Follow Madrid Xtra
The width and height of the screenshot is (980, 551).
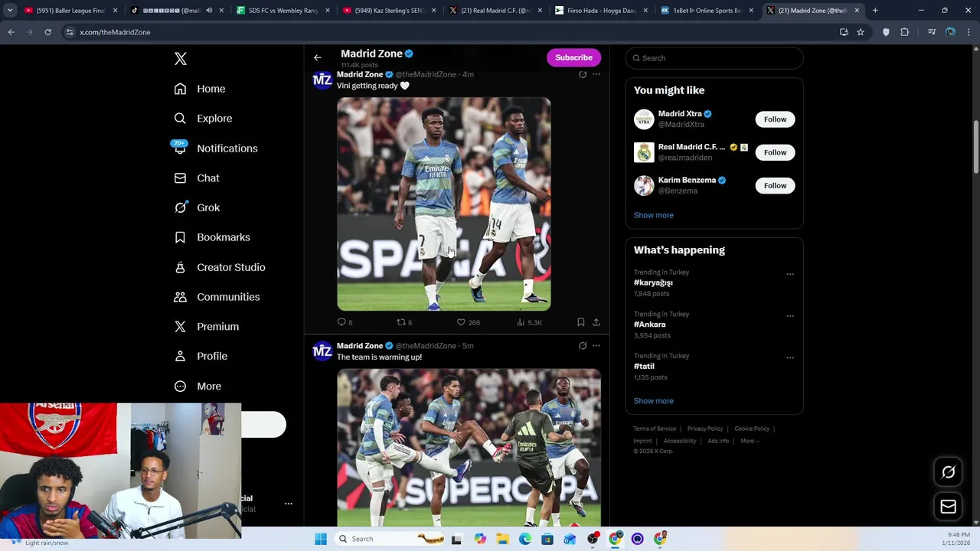[775, 119]
